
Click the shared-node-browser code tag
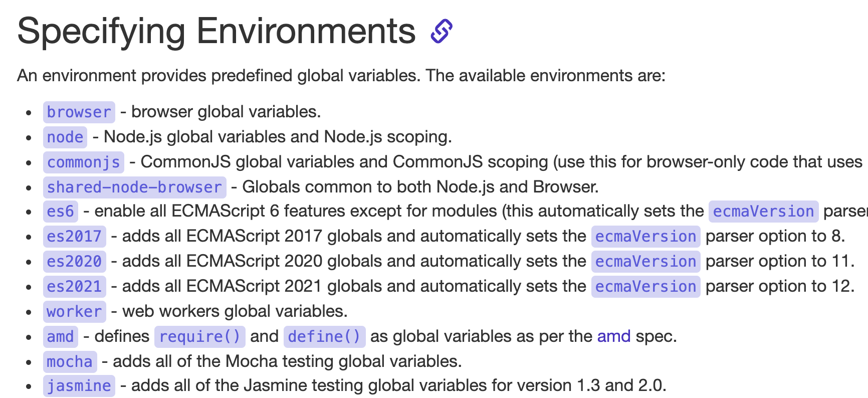134,187
